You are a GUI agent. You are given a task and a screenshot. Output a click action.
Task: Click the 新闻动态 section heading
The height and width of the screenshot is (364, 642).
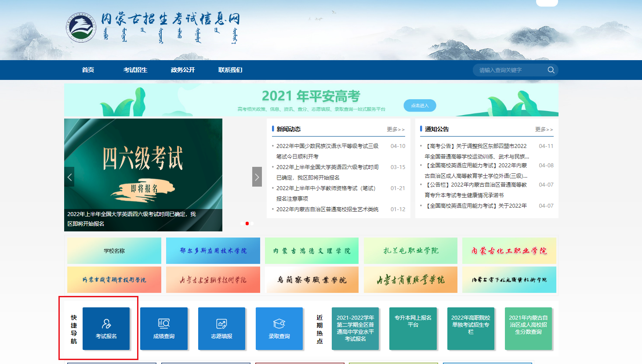pyautogui.click(x=289, y=129)
